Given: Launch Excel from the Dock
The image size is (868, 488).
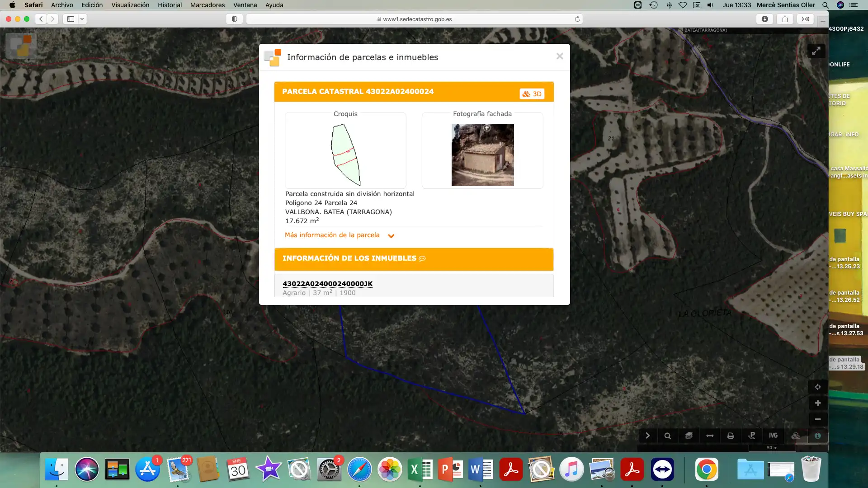Looking at the screenshot, I should pos(420,470).
